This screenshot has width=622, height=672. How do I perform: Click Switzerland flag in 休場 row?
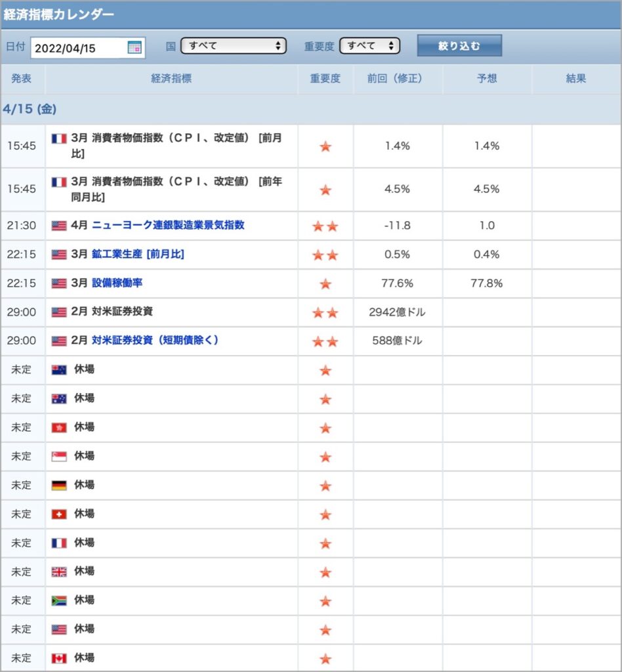coord(59,514)
